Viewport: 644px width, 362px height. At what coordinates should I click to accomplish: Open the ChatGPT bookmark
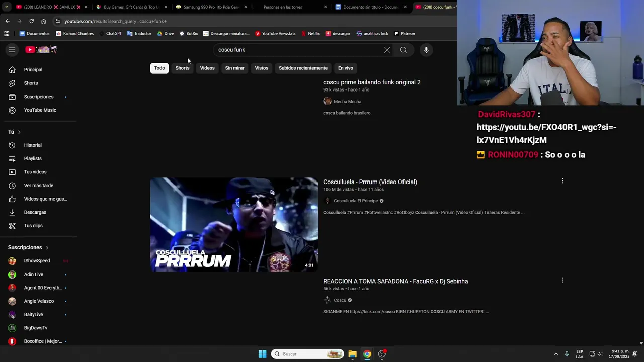click(x=110, y=34)
